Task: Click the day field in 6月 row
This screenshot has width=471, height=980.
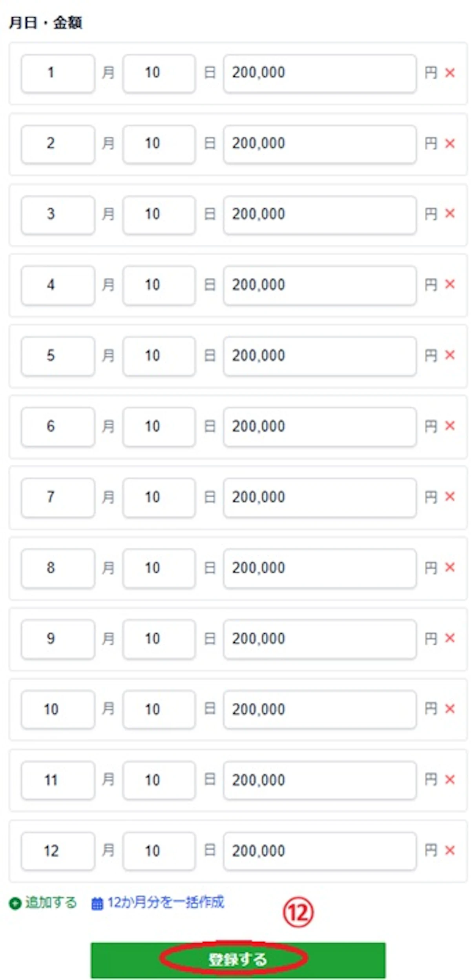Action: click(x=159, y=427)
